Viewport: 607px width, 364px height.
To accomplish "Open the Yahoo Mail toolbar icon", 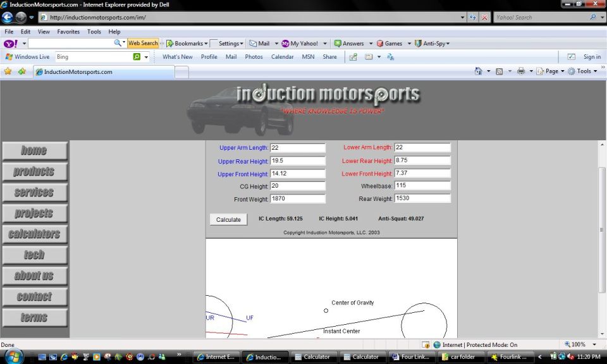I will coord(259,44).
